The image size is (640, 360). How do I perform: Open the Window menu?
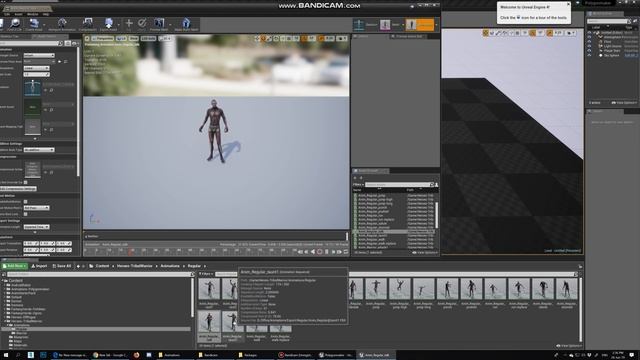(x=33, y=14)
